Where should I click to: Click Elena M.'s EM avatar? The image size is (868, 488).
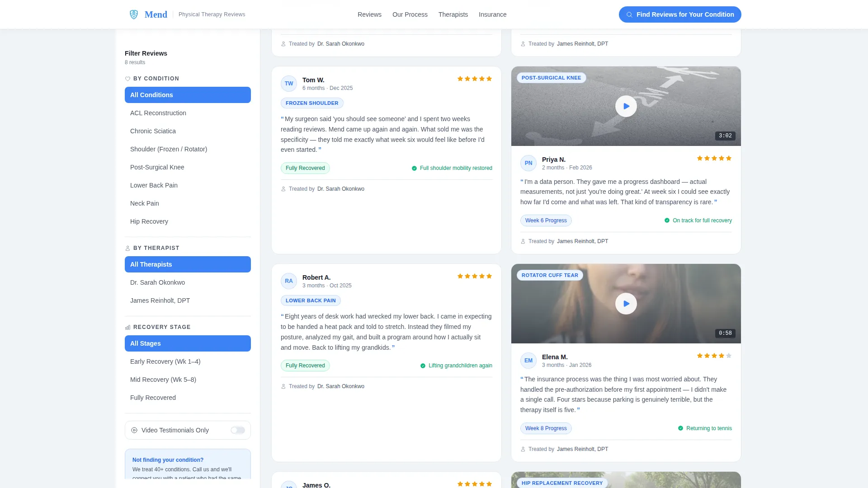click(x=528, y=361)
